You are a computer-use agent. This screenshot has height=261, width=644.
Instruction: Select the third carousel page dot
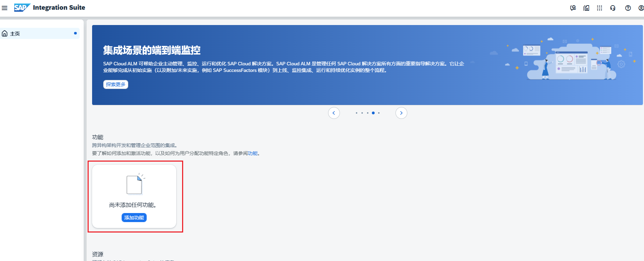(368, 113)
